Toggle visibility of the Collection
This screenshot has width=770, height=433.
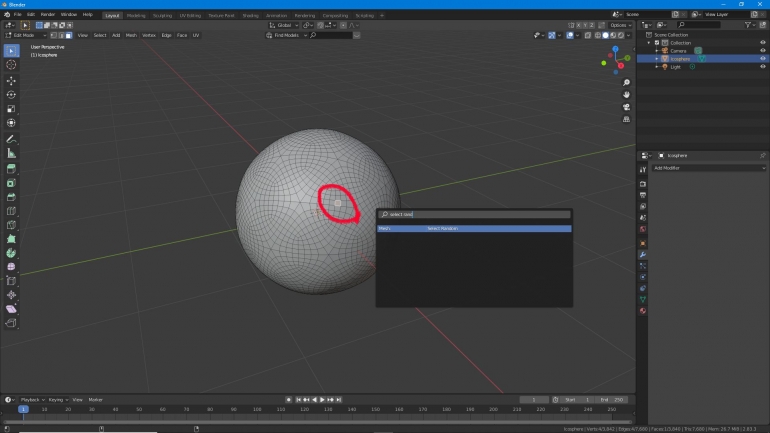tap(763, 43)
